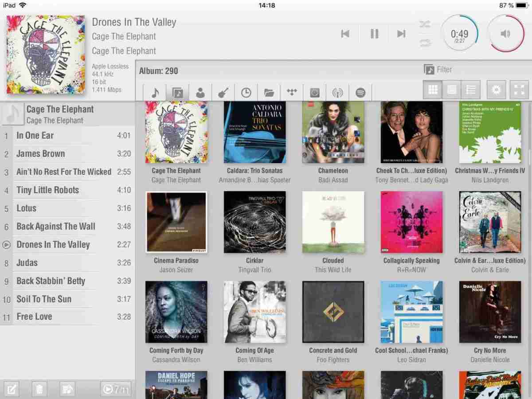Screen dimensions: 532x399
Task: Open the Qobuz service icon
Action: (x=315, y=93)
